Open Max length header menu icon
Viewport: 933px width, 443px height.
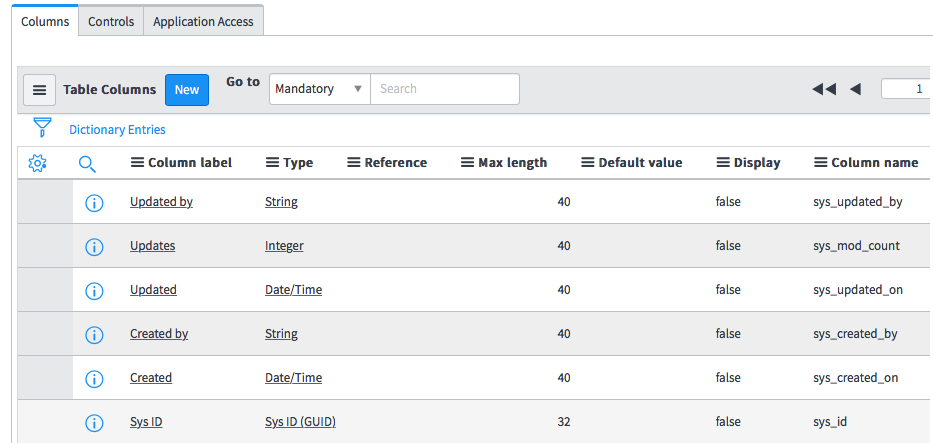point(468,162)
